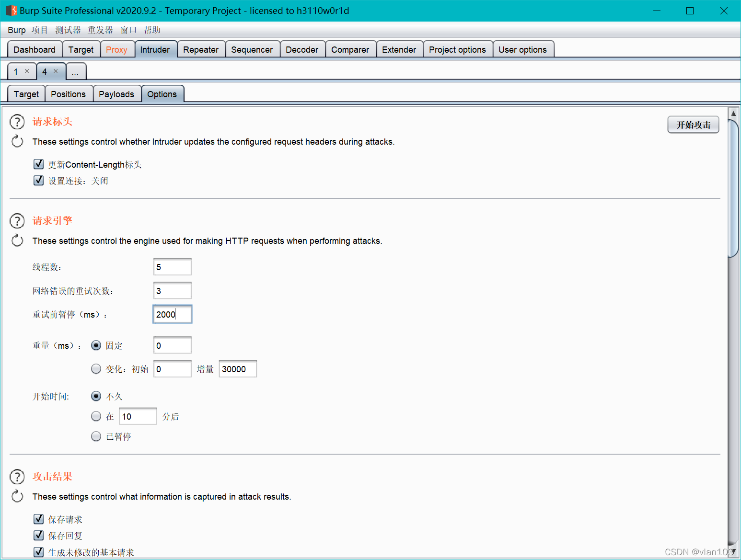Screen dimensions: 741x560
Task: Open the 重发器 menu
Action: point(100,30)
